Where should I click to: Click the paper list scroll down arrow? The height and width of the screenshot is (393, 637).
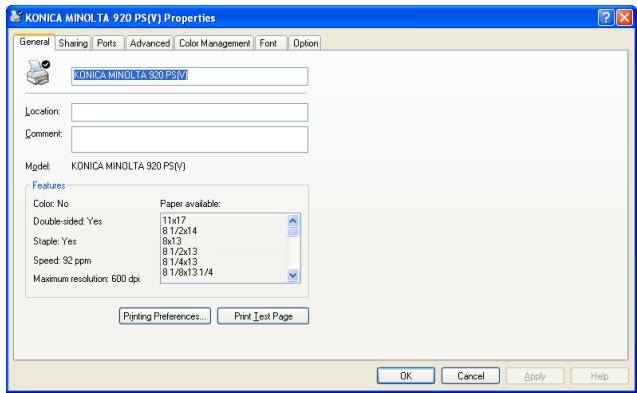pos(293,276)
